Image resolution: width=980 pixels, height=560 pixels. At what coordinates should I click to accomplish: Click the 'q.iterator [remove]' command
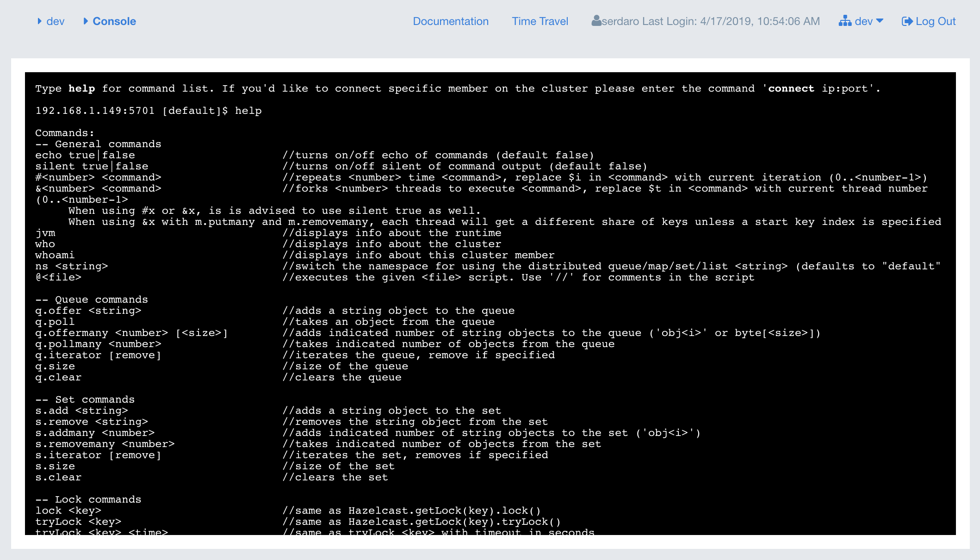pos(98,355)
